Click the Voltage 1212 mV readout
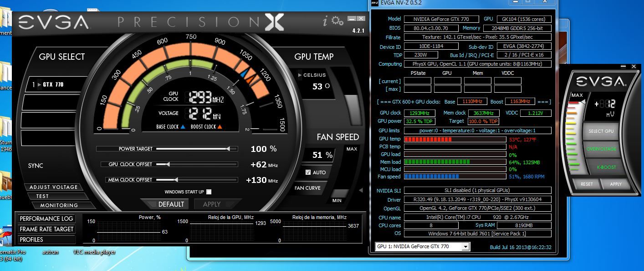Image resolution: width=644 pixels, height=271 pixels. (204, 113)
